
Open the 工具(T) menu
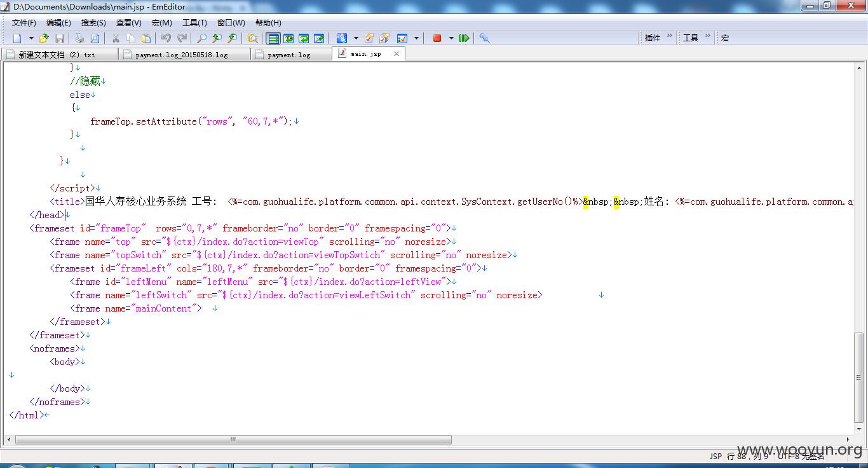194,23
